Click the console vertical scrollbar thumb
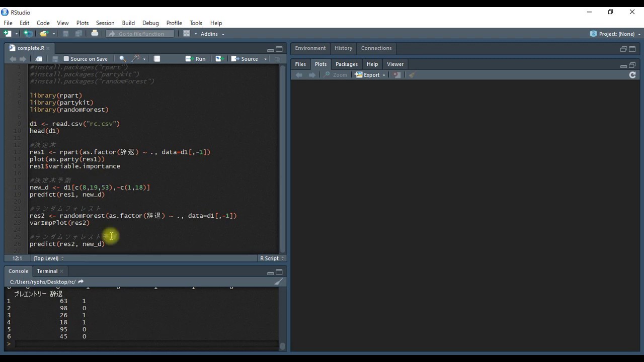The height and width of the screenshot is (362, 644). [282, 346]
